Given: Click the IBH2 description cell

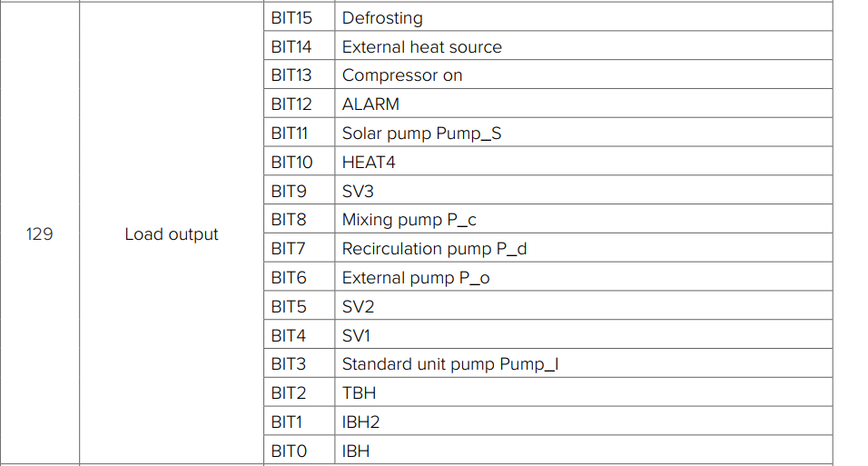Looking at the screenshot, I should 584,421.
